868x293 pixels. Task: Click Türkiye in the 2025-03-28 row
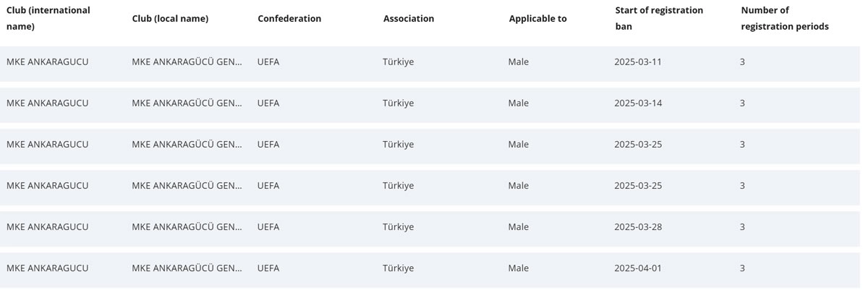(x=399, y=227)
